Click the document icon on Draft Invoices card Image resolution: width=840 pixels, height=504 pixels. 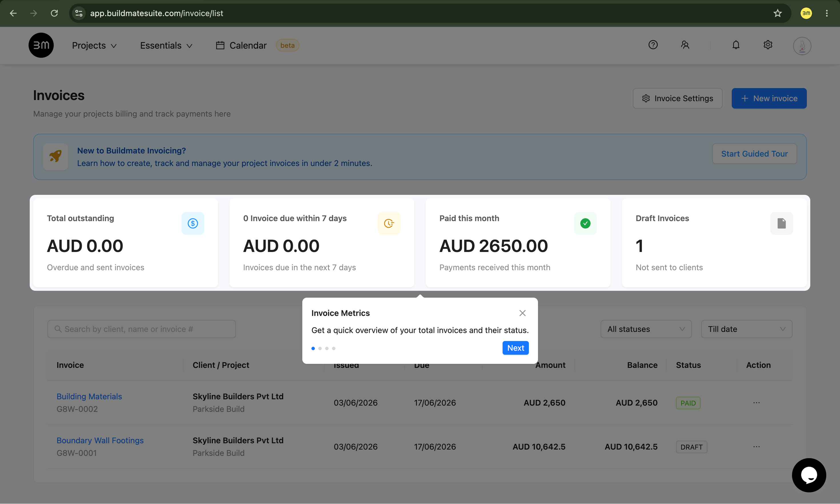(x=781, y=223)
